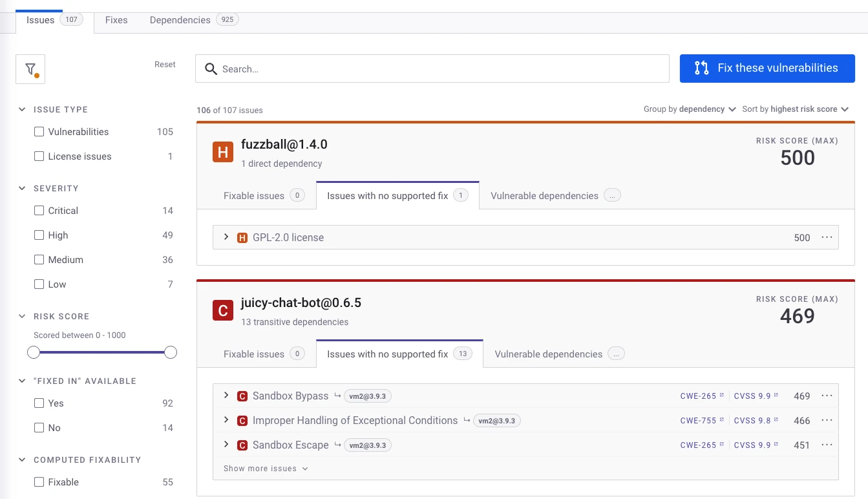Switch to the Dependencies tab
The width and height of the screenshot is (868, 499).
pyautogui.click(x=194, y=20)
